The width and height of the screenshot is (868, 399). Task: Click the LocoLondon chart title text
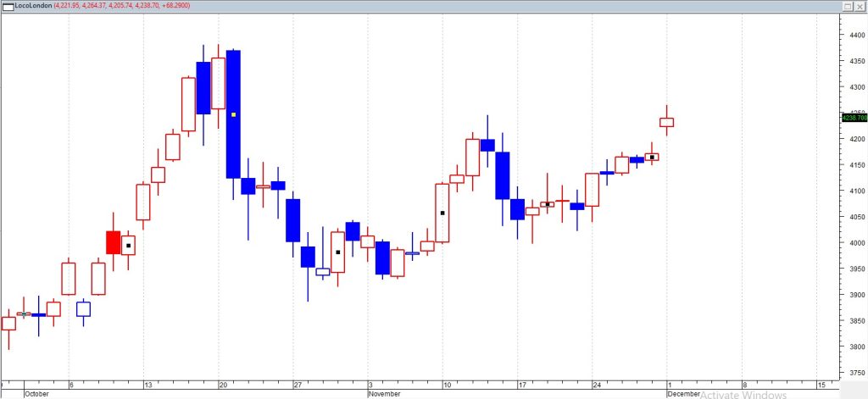tap(34, 5)
